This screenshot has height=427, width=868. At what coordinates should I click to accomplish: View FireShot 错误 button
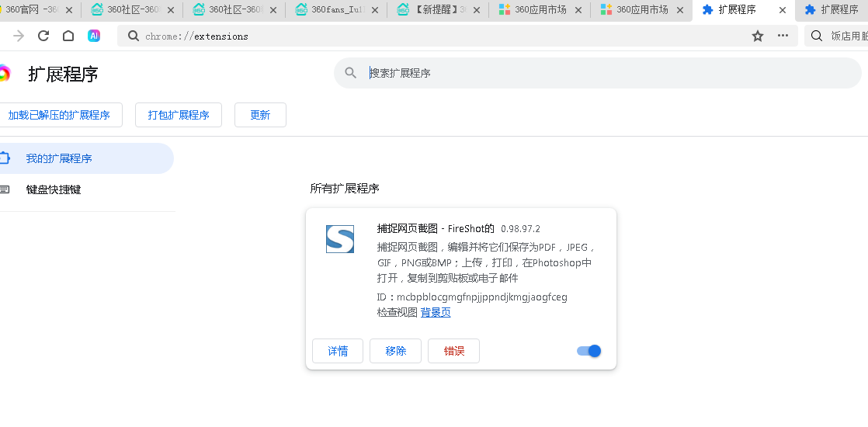click(x=454, y=351)
